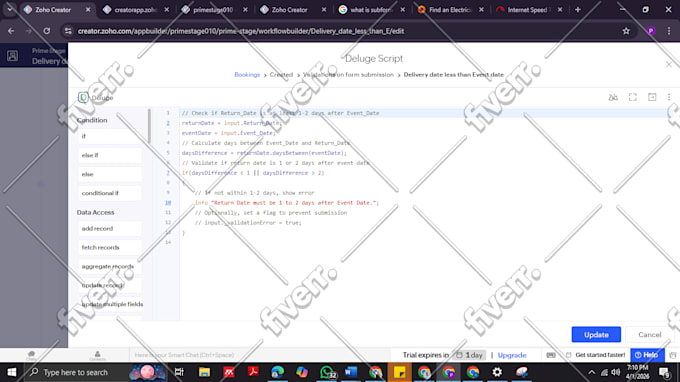Click line 5 'daysDifference' calculation code
This screenshot has height=382, width=680.
[264, 153]
